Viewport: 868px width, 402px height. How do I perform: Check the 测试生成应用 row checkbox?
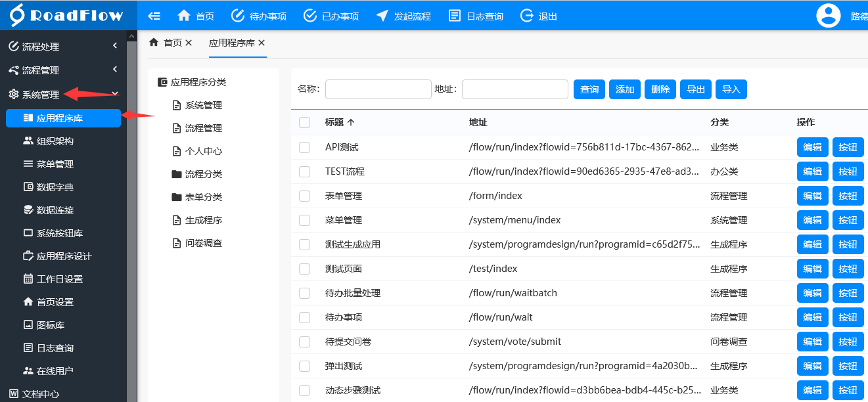(304, 244)
